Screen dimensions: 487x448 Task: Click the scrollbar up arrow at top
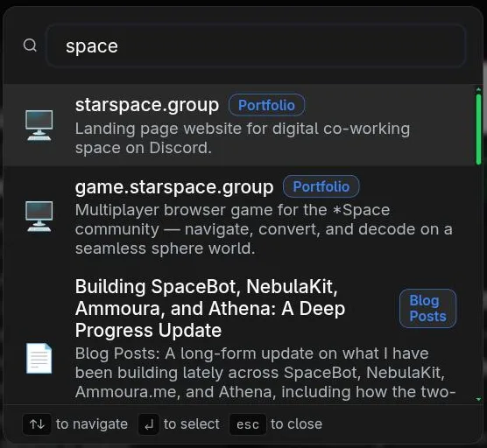pyautogui.click(x=478, y=89)
